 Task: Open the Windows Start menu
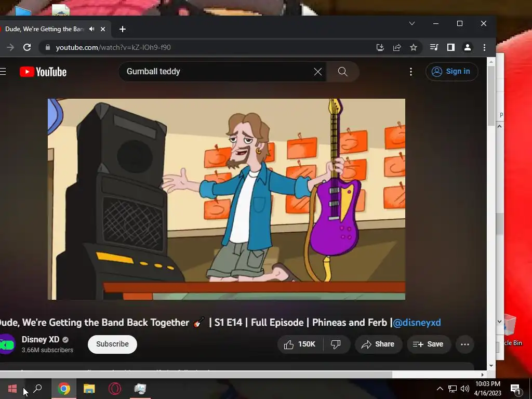click(12, 389)
